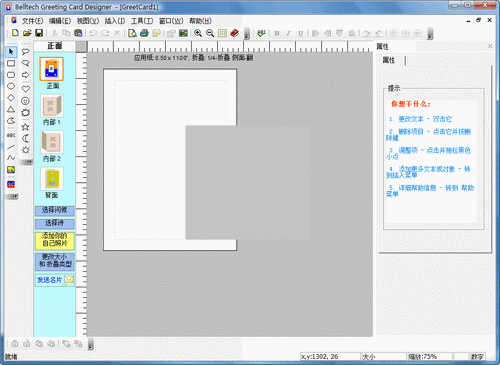This screenshot has width=500, height=365.
Task: Open the 窗口 menu
Action: point(171,21)
